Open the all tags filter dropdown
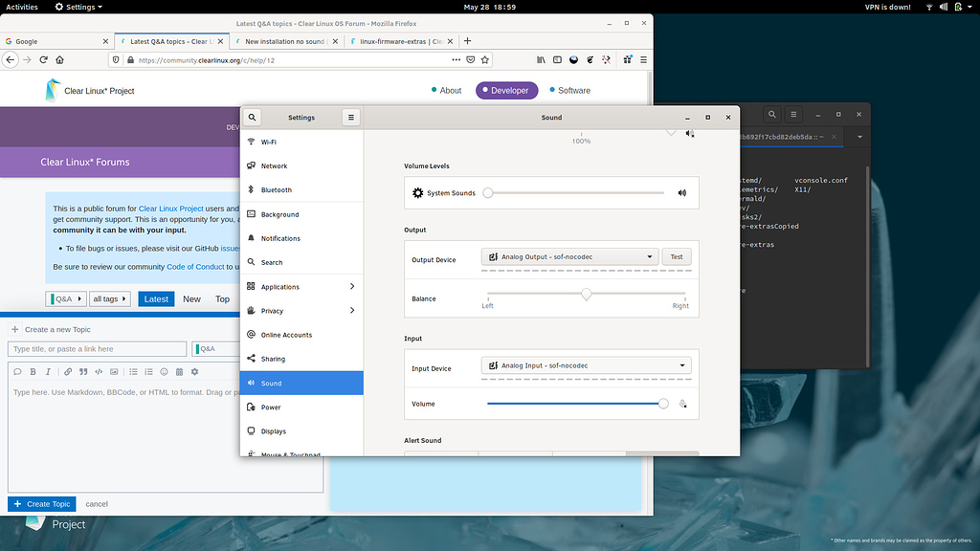The width and height of the screenshot is (980, 551). tap(109, 299)
